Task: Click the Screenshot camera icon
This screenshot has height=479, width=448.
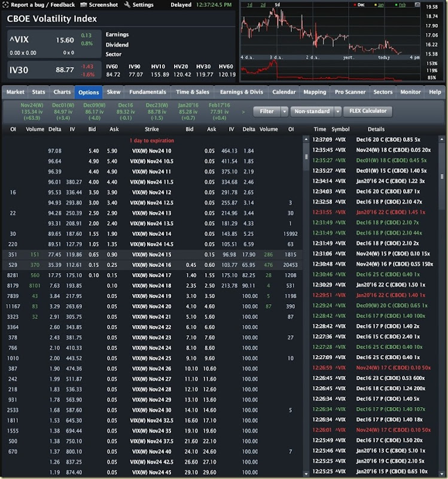Action: (x=83, y=5)
